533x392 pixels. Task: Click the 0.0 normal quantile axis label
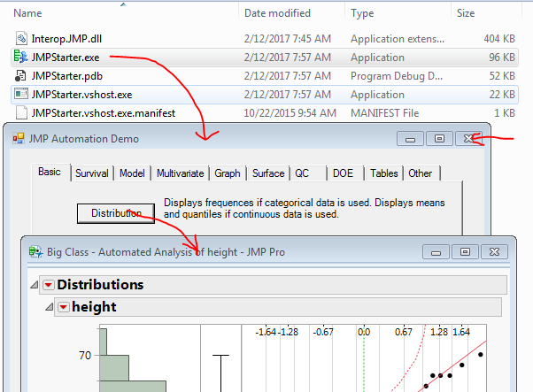click(364, 332)
